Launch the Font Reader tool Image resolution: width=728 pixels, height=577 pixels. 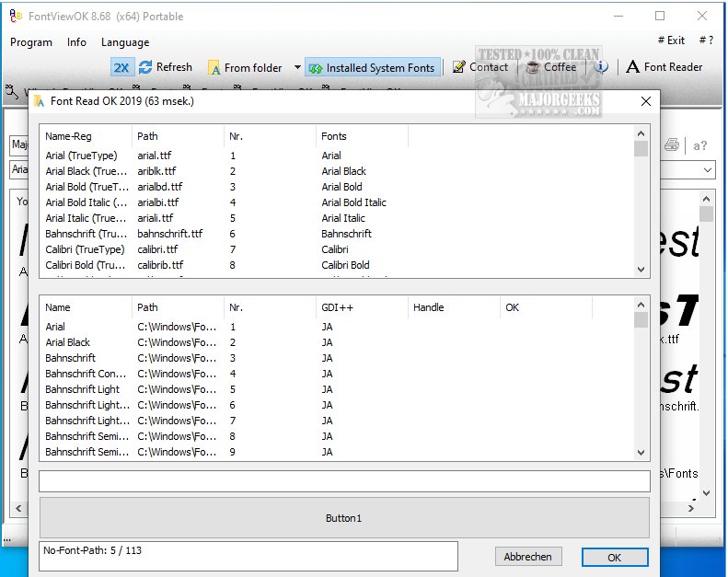(664, 67)
